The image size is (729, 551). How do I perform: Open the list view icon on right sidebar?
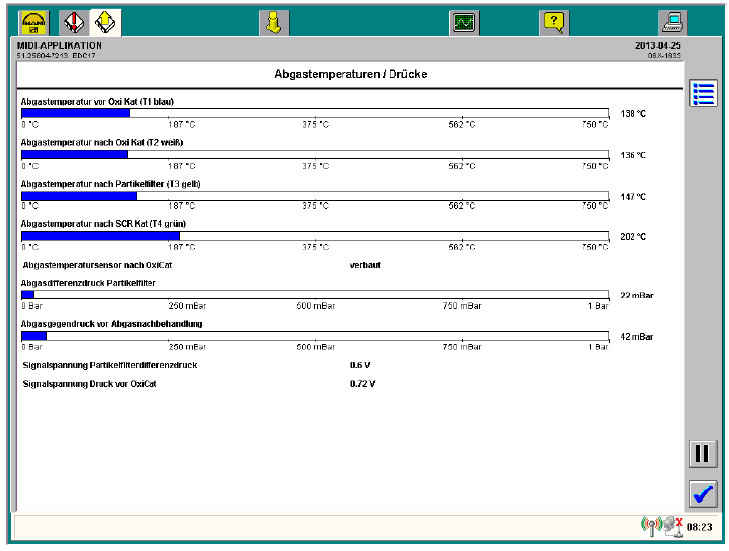click(703, 94)
